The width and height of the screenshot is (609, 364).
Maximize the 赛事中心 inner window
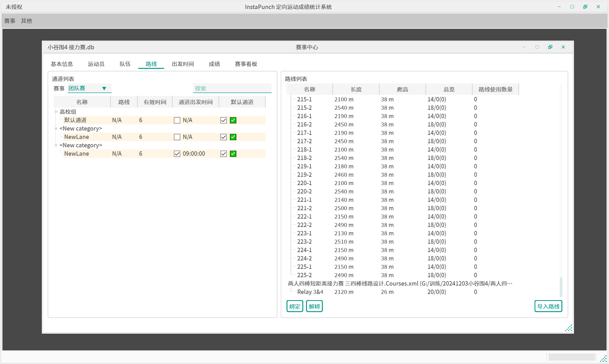(x=537, y=47)
